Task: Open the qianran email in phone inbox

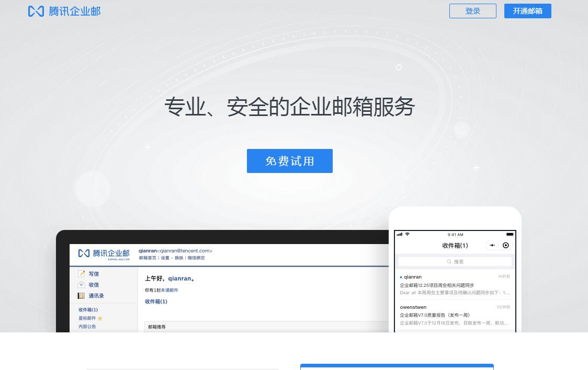Action: coord(455,285)
